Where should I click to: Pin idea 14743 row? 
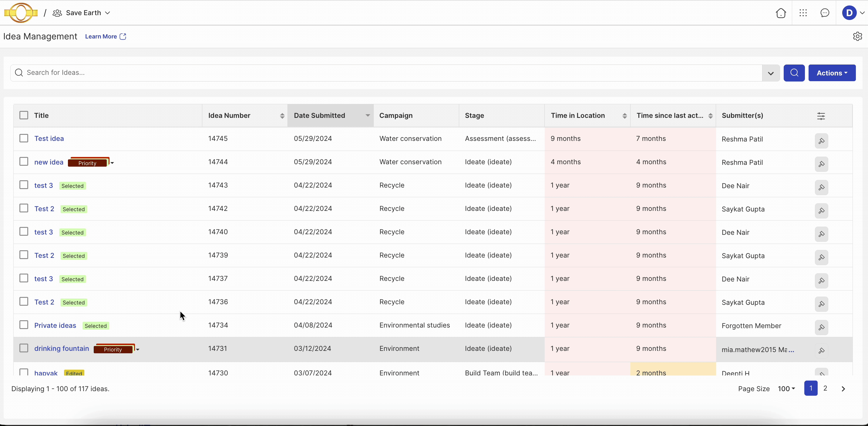pyautogui.click(x=821, y=187)
